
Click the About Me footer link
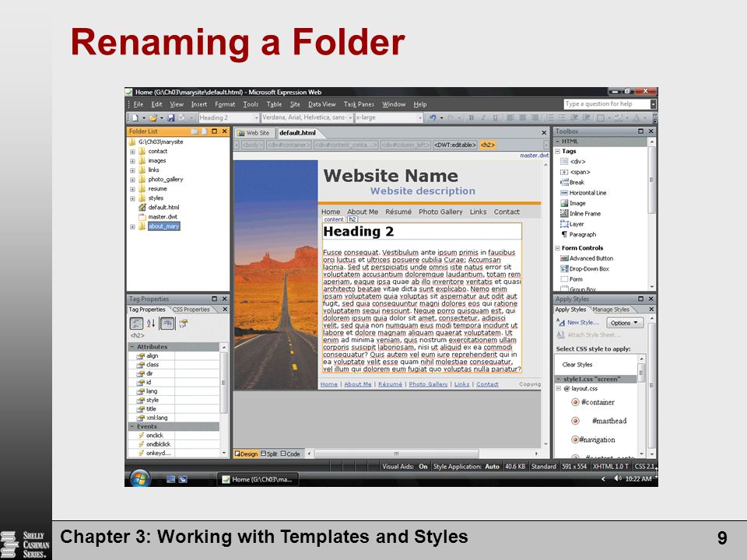coord(358,384)
